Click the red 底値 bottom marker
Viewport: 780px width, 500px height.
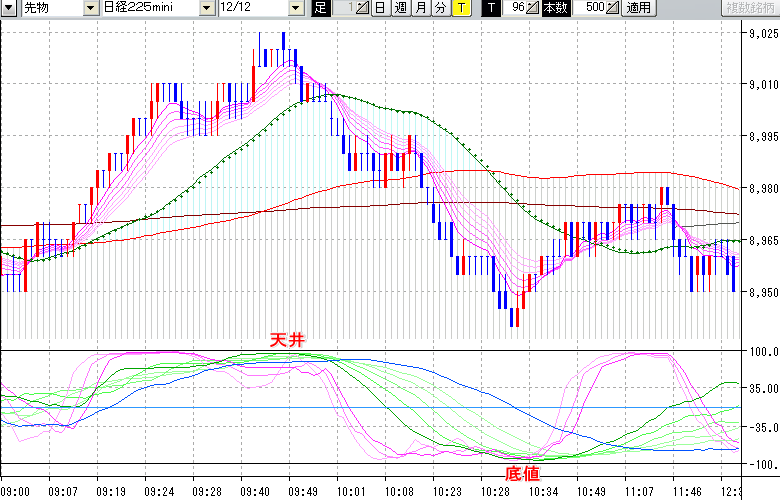point(522,473)
